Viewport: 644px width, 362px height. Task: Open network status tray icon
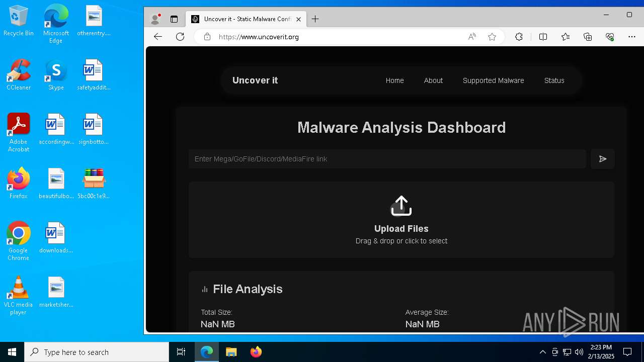pyautogui.click(x=567, y=352)
